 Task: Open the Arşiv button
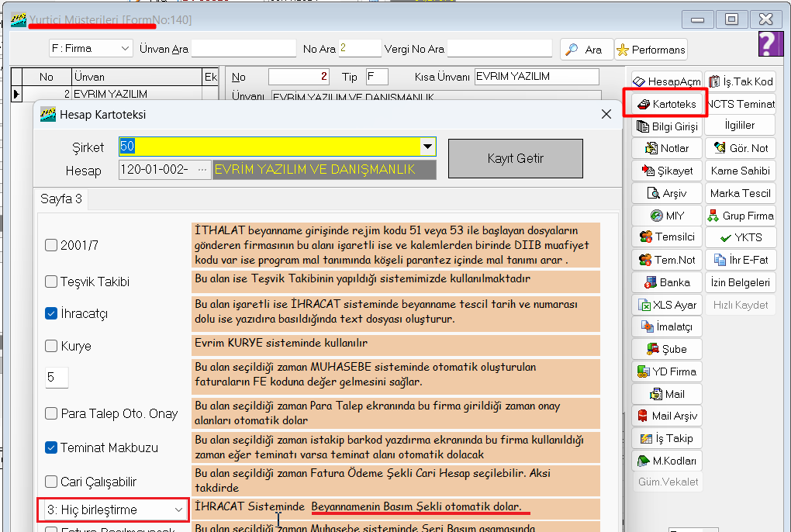(665, 193)
